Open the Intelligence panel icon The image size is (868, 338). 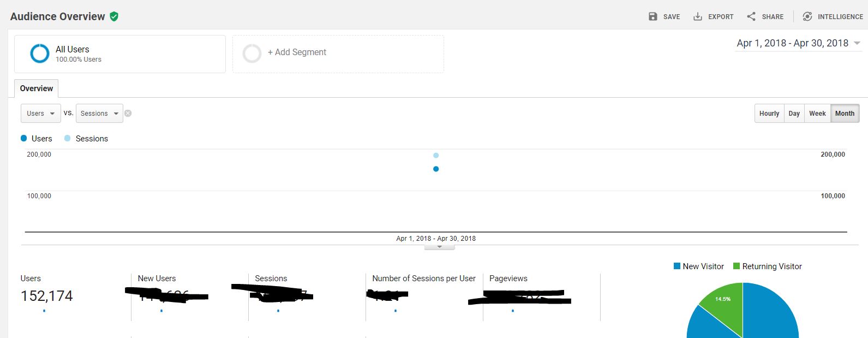807,16
